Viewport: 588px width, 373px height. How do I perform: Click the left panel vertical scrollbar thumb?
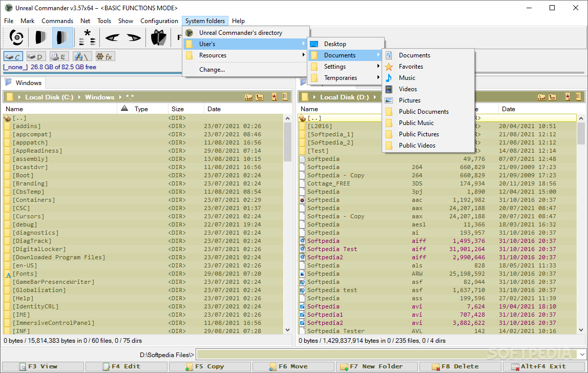pos(288,142)
